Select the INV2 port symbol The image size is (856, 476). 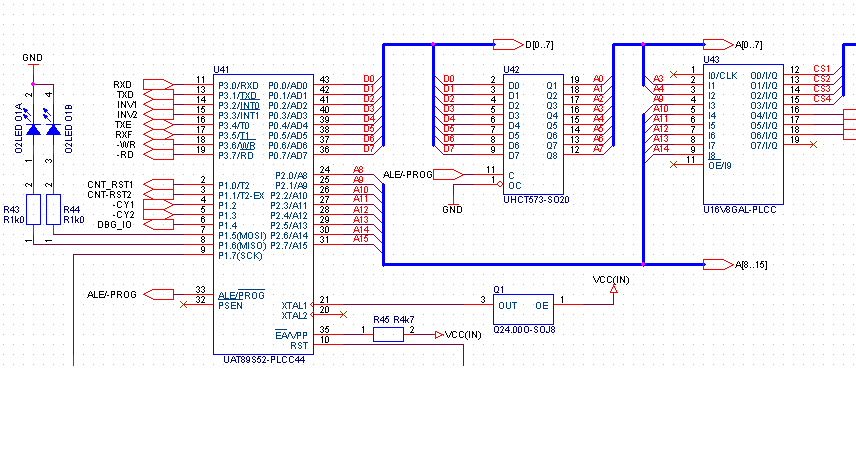pos(158,115)
